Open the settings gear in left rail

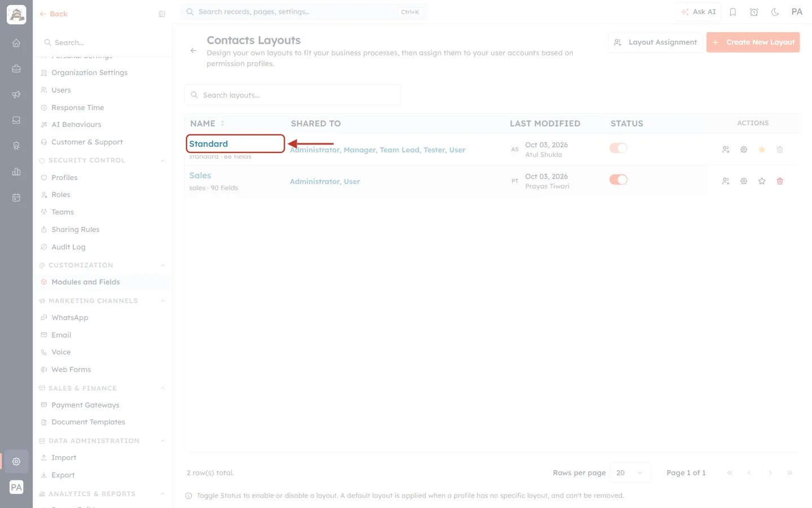(x=16, y=462)
